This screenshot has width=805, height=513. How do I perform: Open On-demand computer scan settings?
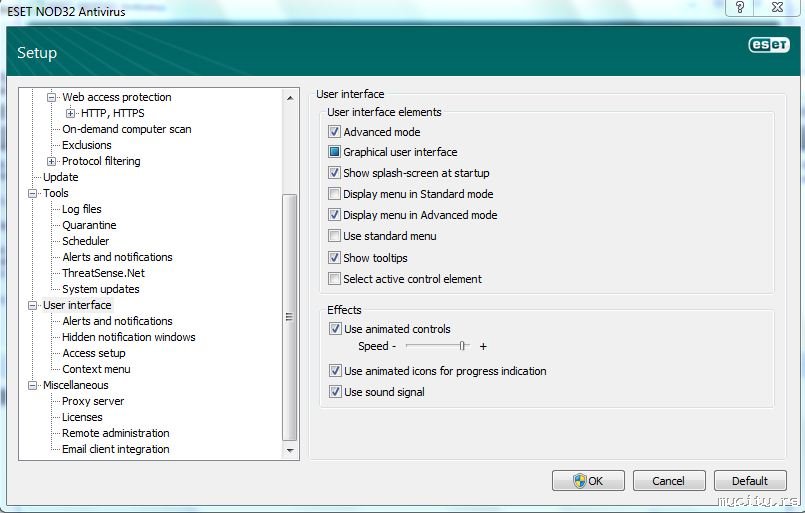click(127, 129)
